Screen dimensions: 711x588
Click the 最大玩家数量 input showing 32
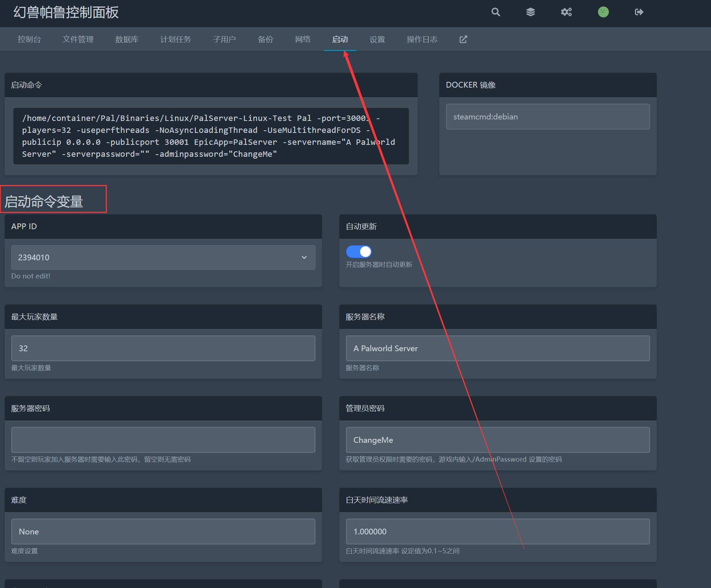tap(163, 348)
